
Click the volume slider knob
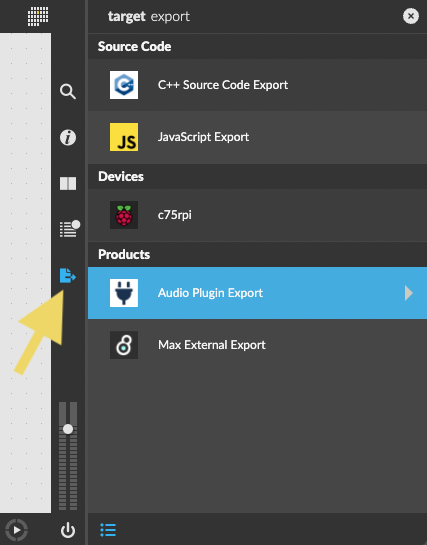(68, 429)
